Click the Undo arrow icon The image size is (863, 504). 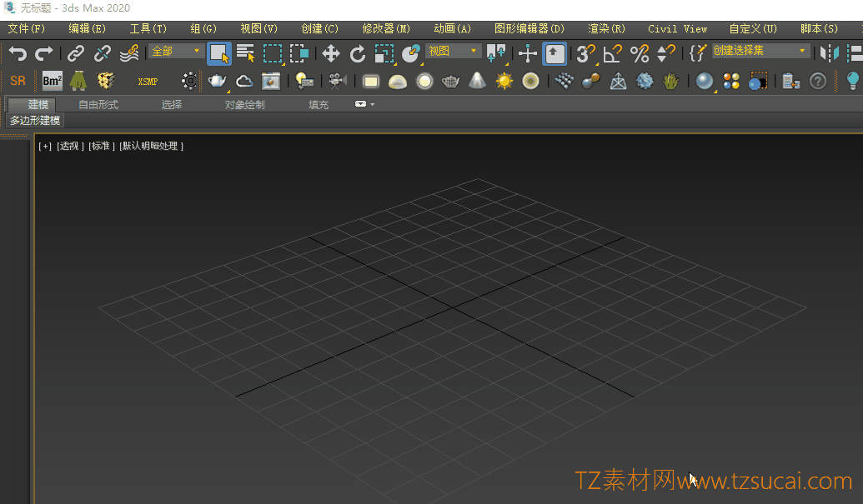tap(18, 54)
